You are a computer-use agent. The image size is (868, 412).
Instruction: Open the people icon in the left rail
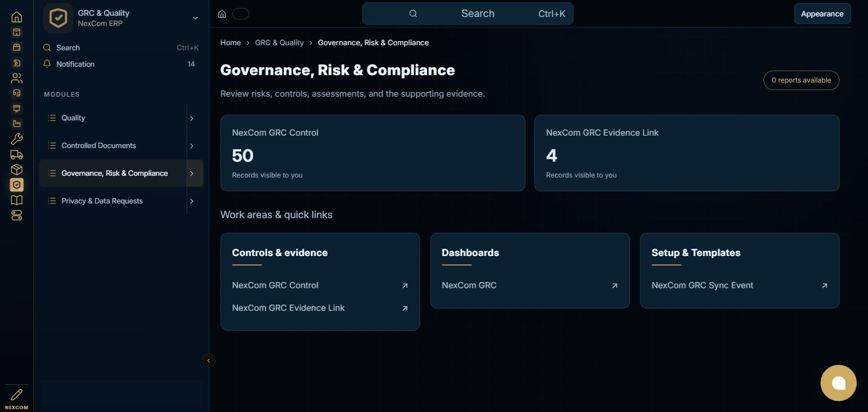17,78
